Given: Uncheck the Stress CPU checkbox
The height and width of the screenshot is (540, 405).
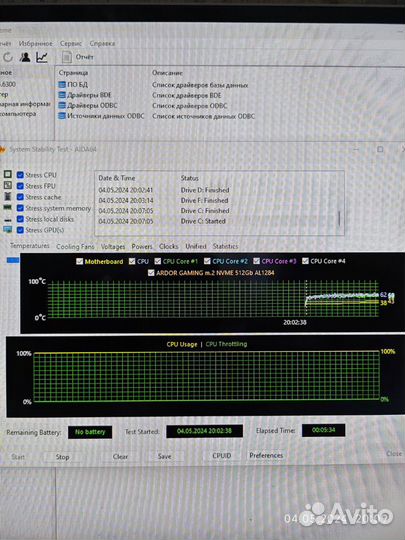Looking at the screenshot, I should tap(20, 175).
